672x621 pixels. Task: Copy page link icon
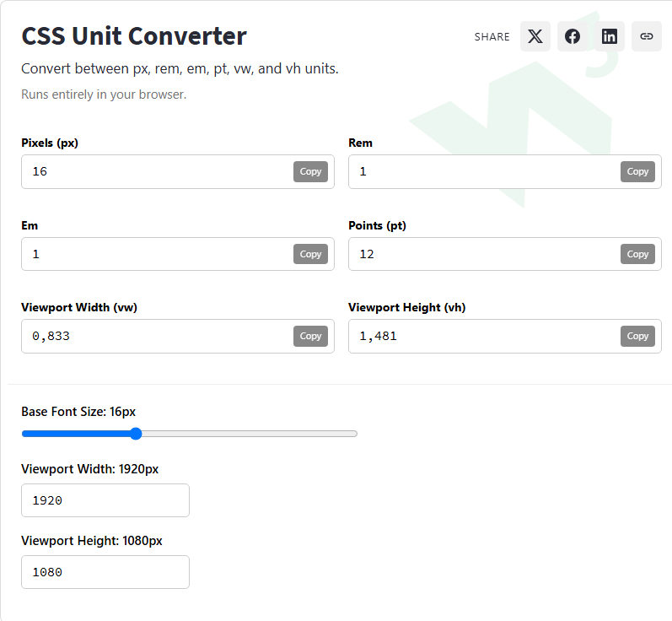pyautogui.click(x=647, y=36)
